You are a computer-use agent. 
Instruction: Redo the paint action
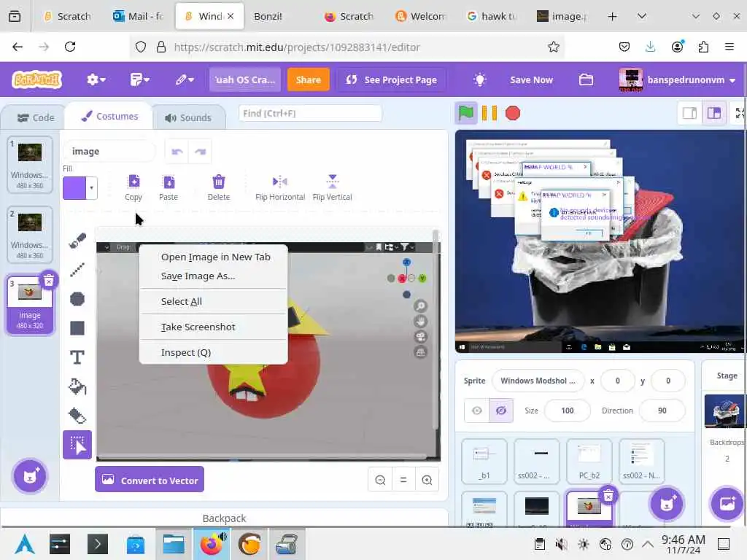click(200, 152)
